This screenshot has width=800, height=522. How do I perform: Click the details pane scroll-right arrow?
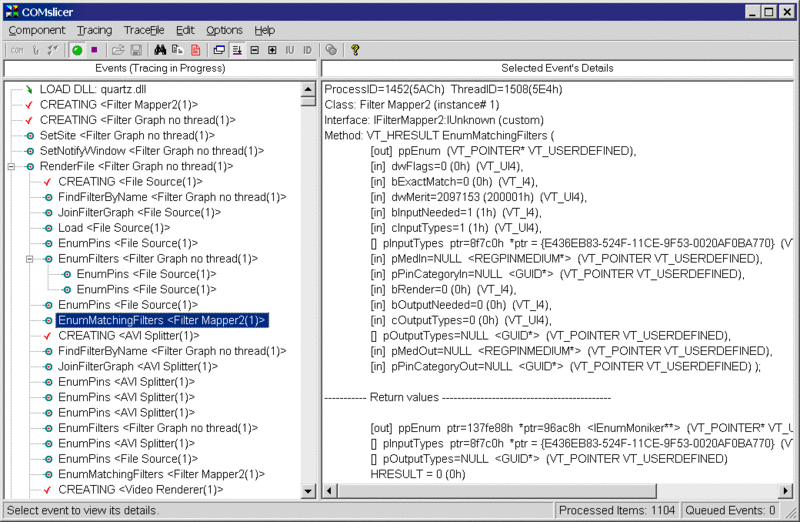[x=785, y=491]
